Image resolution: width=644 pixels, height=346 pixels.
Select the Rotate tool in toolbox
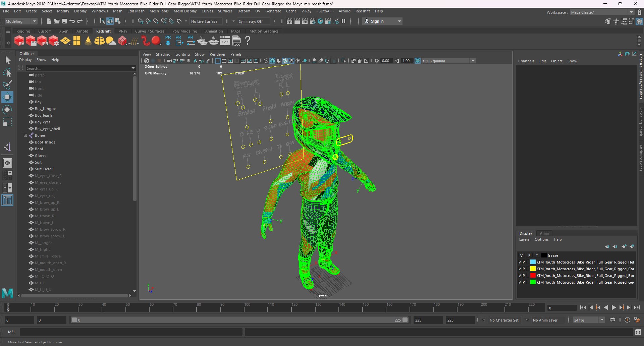pyautogui.click(x=7, y=110)
